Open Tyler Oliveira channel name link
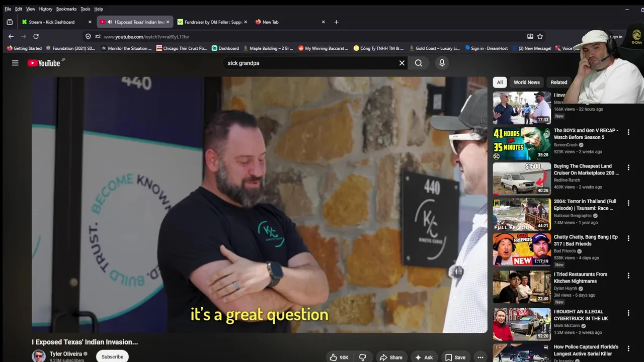This screenshot has height=362, width=644. (65, 354)
